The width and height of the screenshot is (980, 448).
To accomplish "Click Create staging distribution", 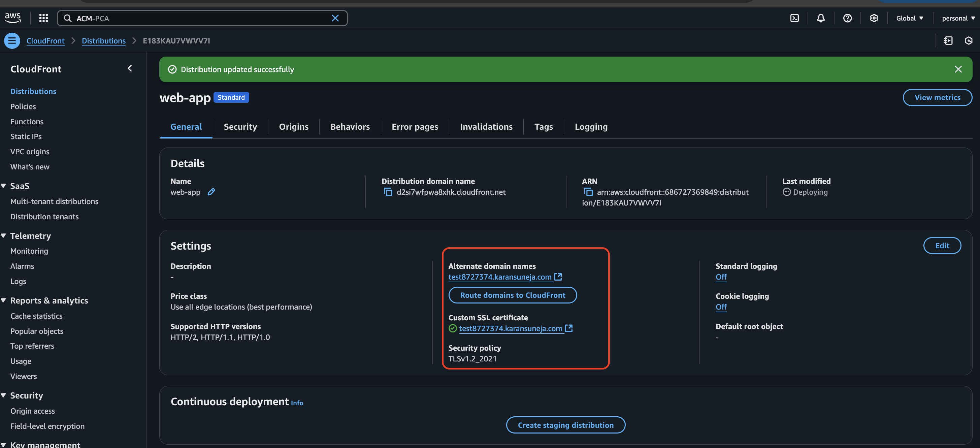I will 565,425.
